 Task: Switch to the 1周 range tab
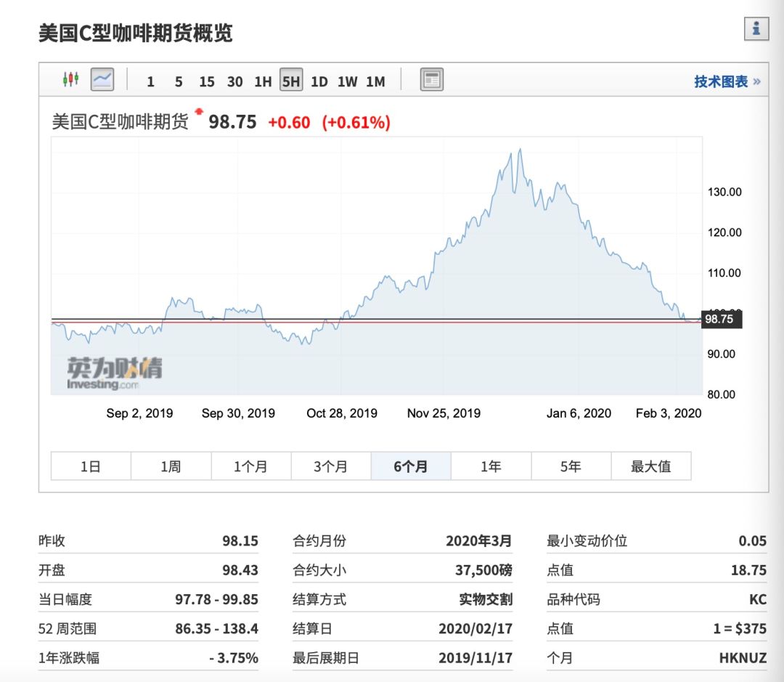[171, 466]
